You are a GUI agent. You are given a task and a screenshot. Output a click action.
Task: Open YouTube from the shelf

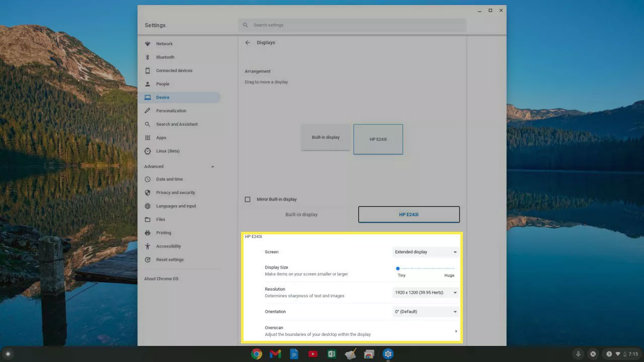[x=313, y=354]
